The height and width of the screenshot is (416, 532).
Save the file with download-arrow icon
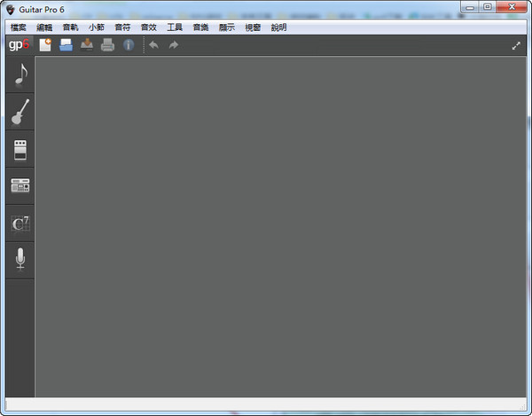click(x=87, y=44)
